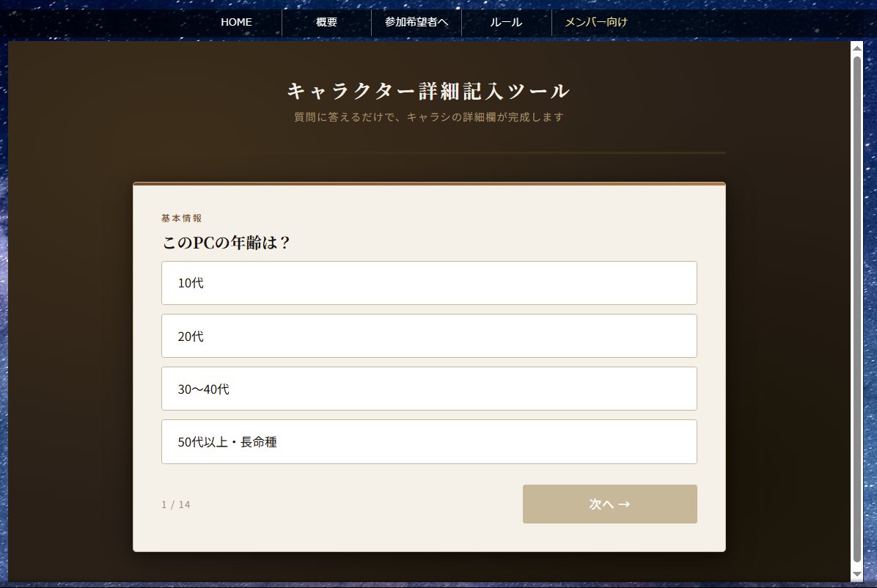The image size is (877, 588).
Task: Click the 1 / 14 progress text
Action: click(176, 504)
